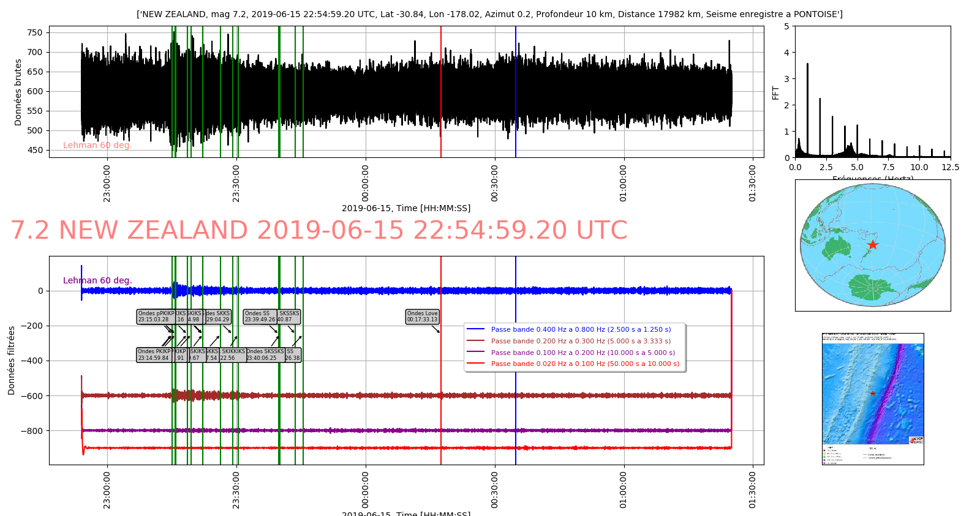The image size is (980, 516).
Task: Click the blue line swatch in the legend
Action: pos(475,329)
